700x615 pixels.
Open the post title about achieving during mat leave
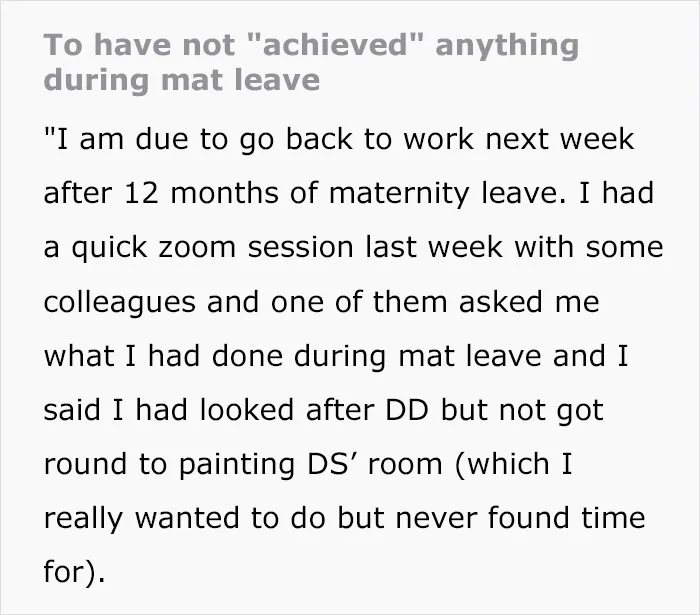(311, 62)
